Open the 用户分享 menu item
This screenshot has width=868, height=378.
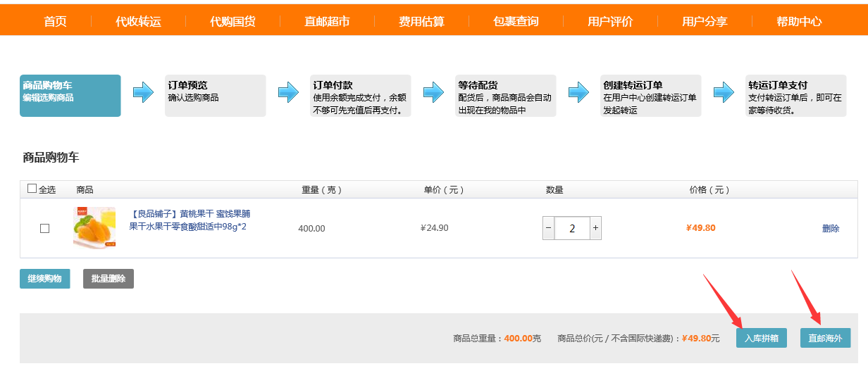[x=705, y=21]
